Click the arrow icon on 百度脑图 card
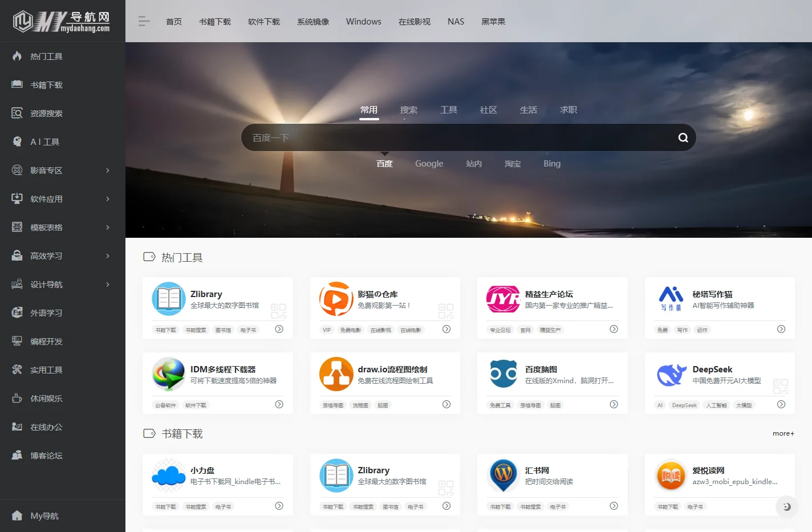Screen dimensions: 812x532 pyautogui.click(x=614, y=404)
